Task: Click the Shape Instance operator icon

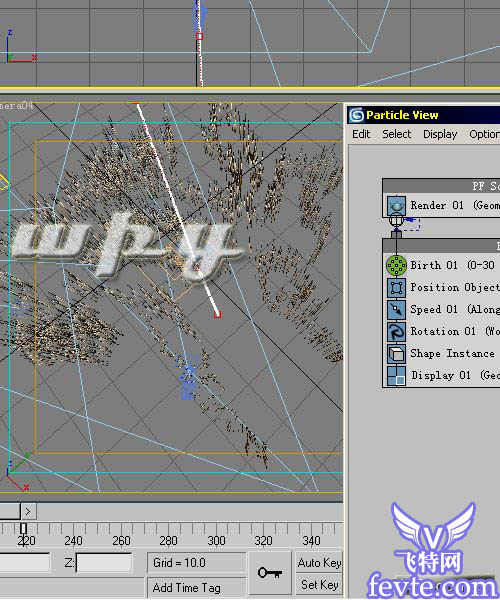Action: click(396, 354)
